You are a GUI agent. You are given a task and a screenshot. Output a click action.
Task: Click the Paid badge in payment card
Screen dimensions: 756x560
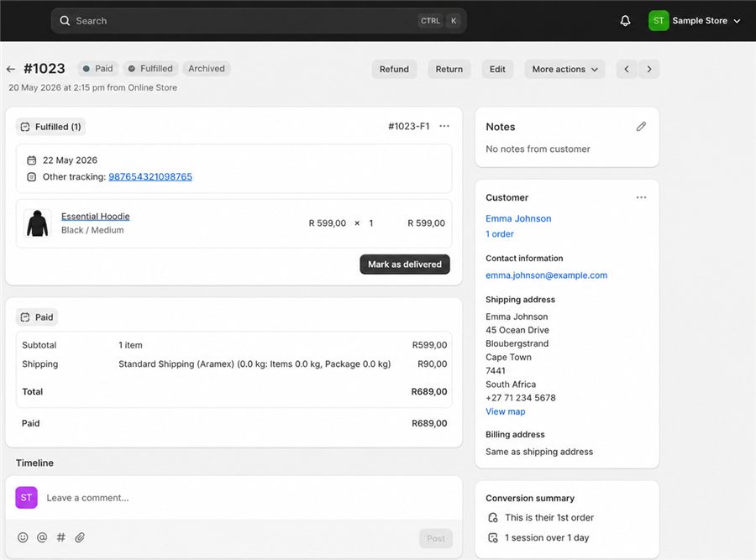tap(37, 317)
